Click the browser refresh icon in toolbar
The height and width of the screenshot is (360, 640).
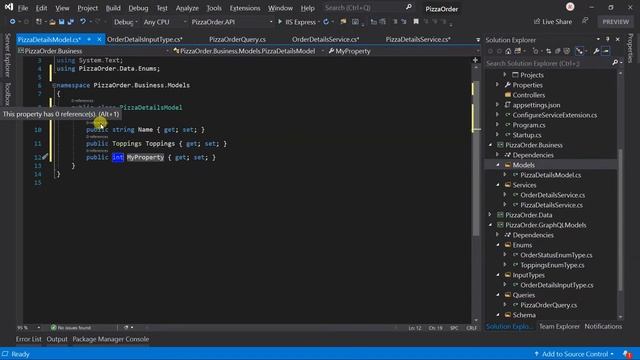326,22
